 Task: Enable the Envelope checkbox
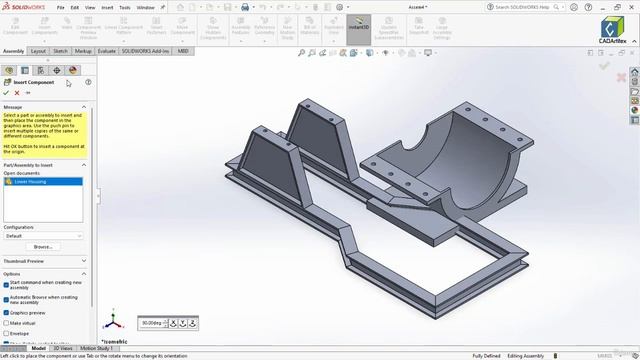pyautogui.click(x=6, y=333)
